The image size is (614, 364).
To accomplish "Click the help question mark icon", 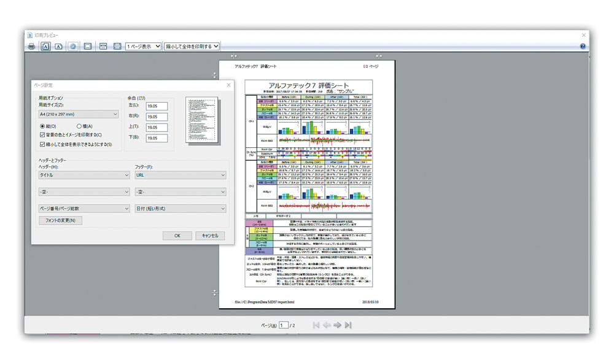I will [x=582, y=46].
